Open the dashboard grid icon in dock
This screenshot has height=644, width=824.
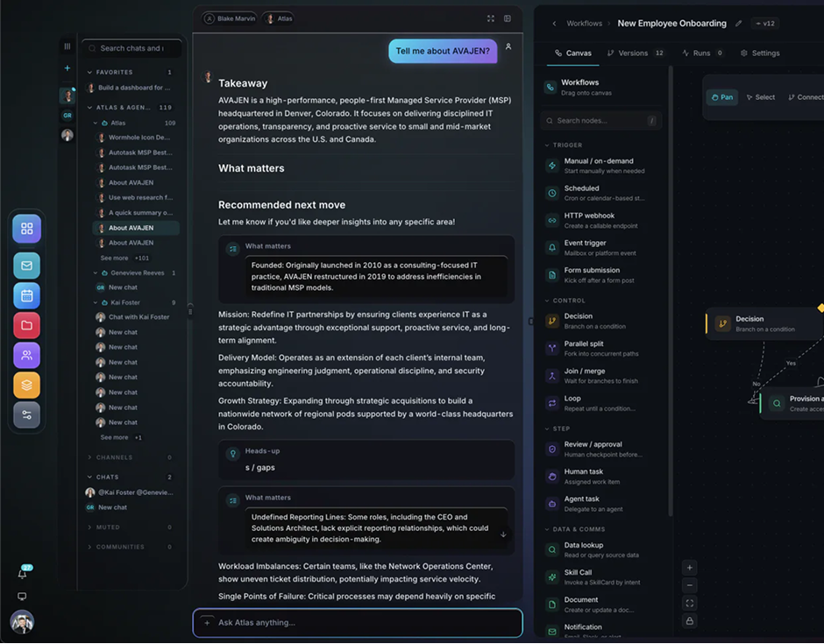[x=27, y=229]
